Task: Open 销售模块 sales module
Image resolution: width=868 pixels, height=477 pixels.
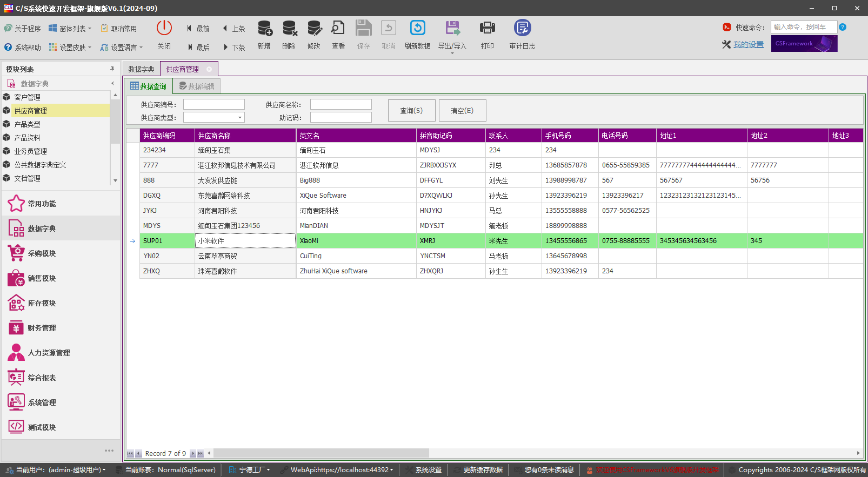Action: [61, 278]
